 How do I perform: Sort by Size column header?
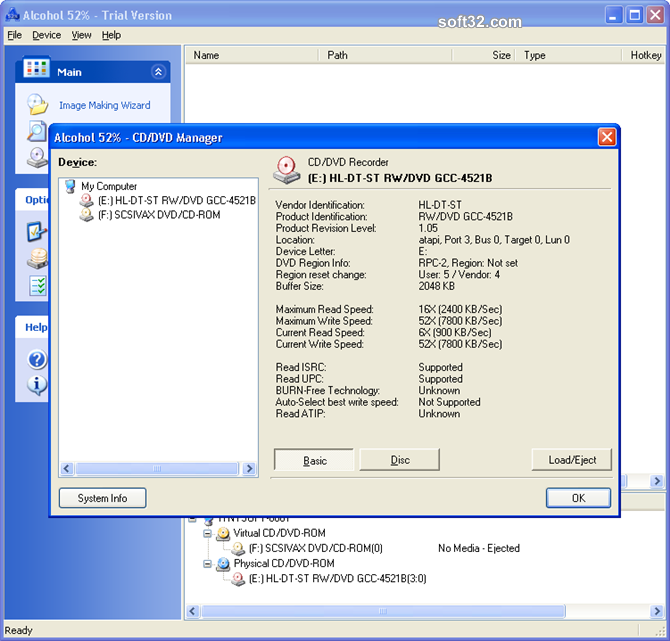pyautogui.click(x=484, y=55)
